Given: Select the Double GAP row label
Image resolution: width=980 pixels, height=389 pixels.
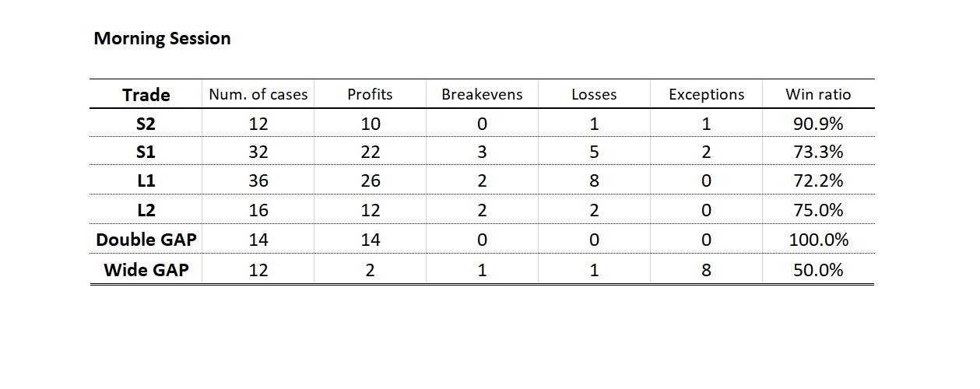Looking at the screenshot, I should 146,240.
